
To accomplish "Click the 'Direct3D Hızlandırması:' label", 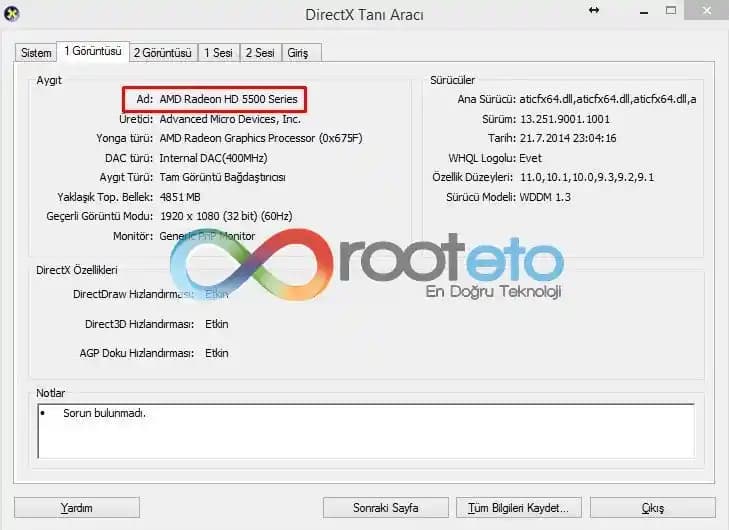I will [x=139, y=324].
